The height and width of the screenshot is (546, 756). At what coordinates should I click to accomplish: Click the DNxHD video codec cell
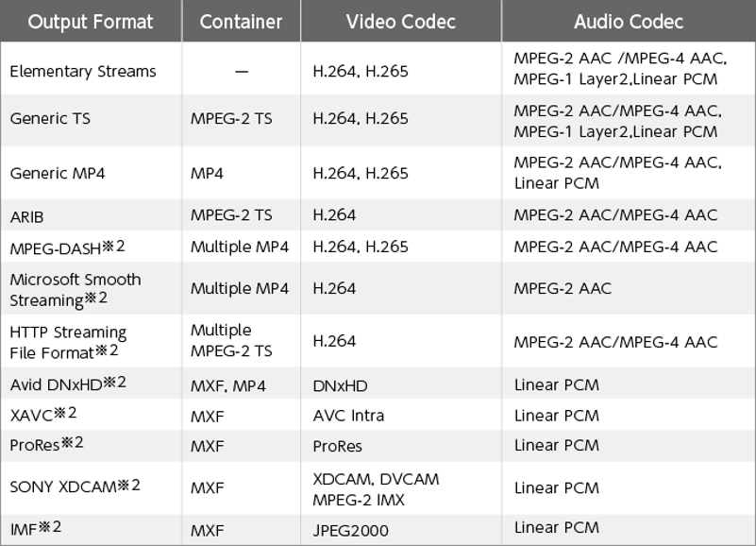(x=341, y=386)
